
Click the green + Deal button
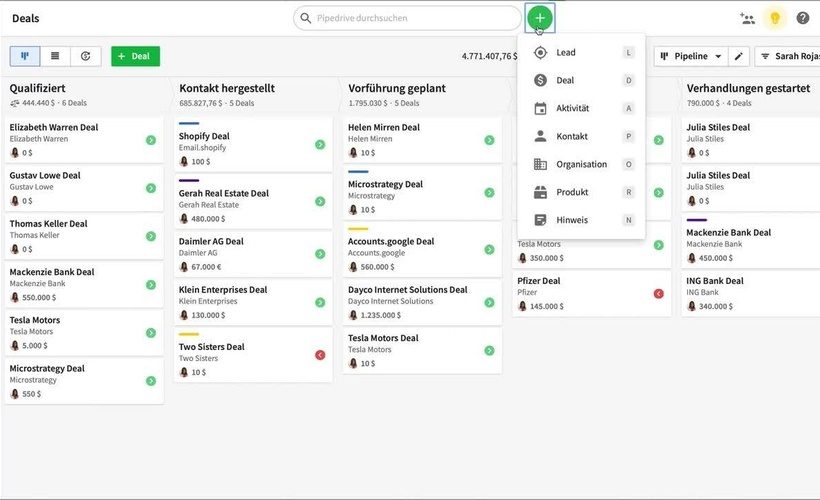tap(135, 56)
